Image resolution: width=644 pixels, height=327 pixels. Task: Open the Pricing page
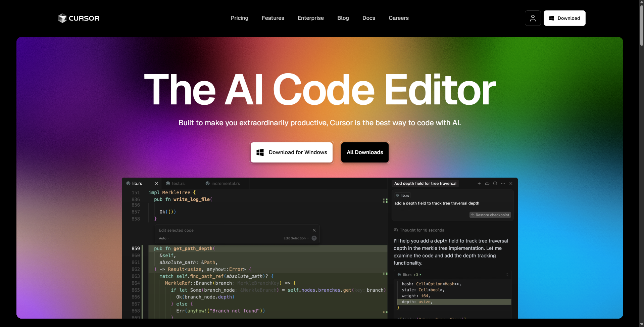(239, 18)
